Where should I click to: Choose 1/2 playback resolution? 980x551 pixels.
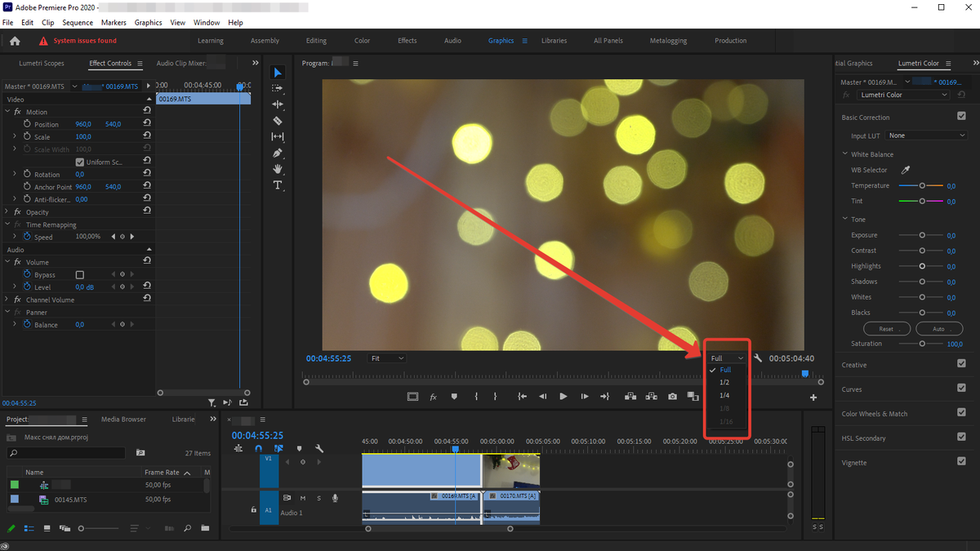point(724,382)
